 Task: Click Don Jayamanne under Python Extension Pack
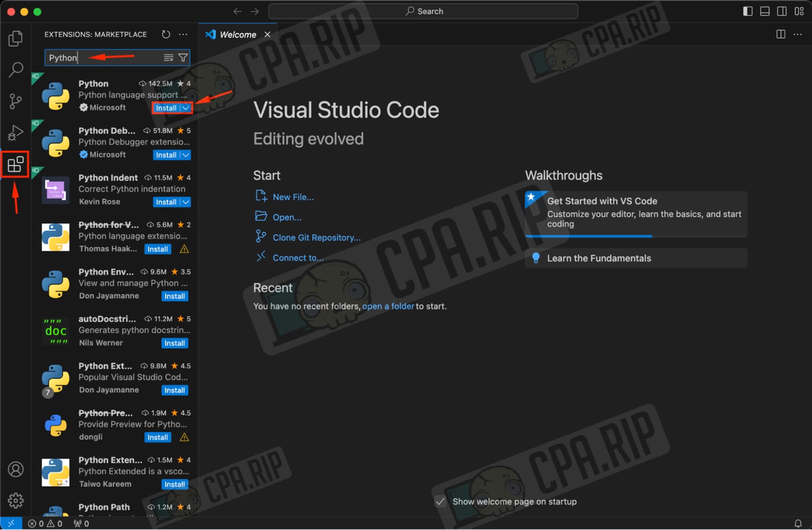[109, 390]
